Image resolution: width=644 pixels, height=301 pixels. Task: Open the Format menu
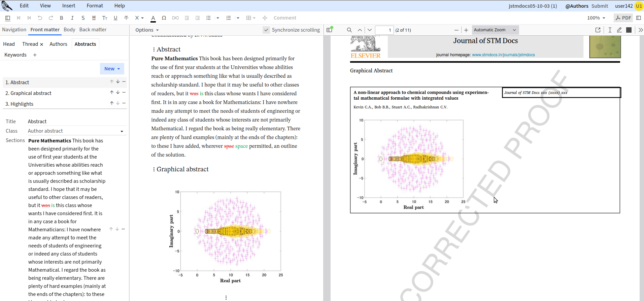pyautogui.click(x=95, y=6)
